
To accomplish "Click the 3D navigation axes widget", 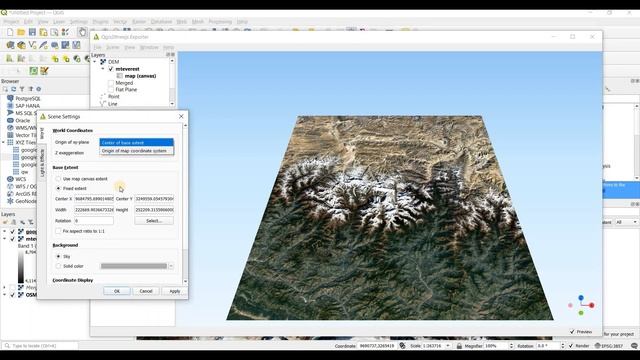I will click(582, 306).
